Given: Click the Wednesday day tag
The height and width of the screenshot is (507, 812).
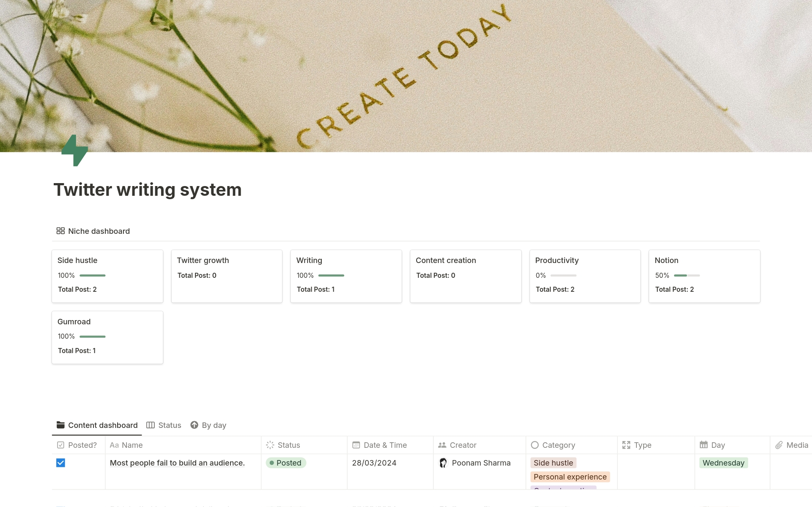Looking at the screenshot, I should [723, 463].
